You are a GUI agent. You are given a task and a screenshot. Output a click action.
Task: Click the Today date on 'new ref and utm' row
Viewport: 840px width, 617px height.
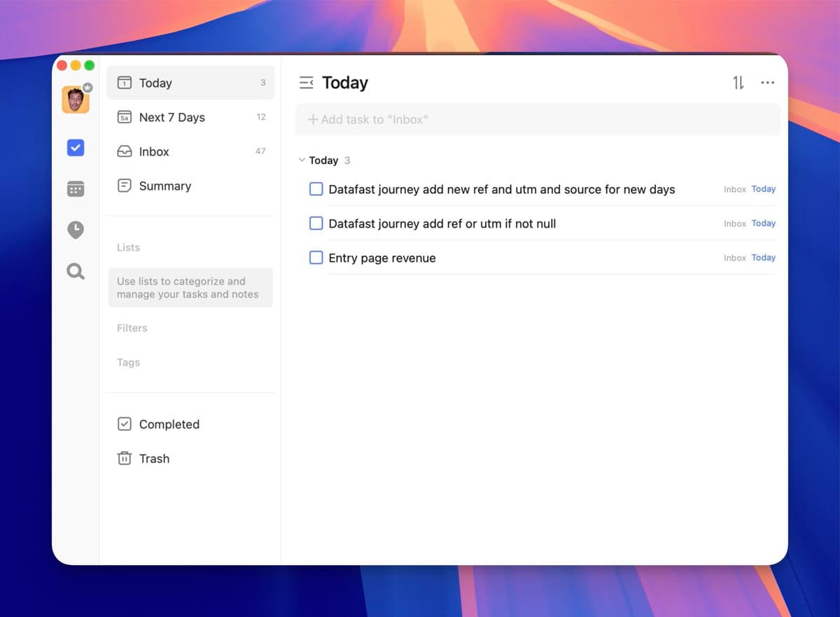763,189
